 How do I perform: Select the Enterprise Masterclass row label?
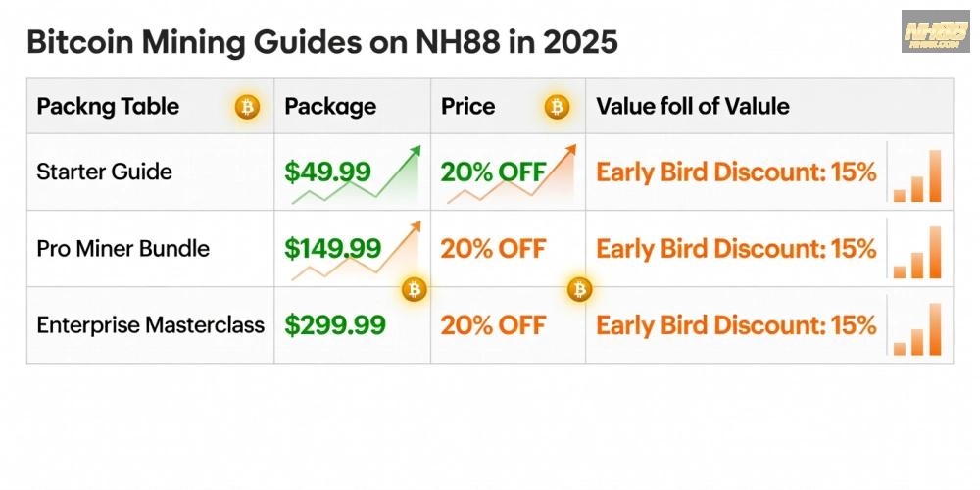150,324
